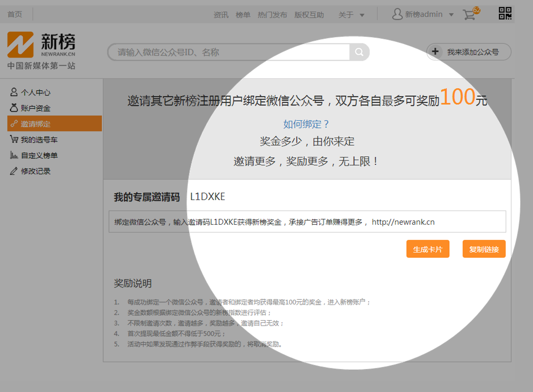
Task: Open the 资讯 menu item
Action: coord(221,15)
